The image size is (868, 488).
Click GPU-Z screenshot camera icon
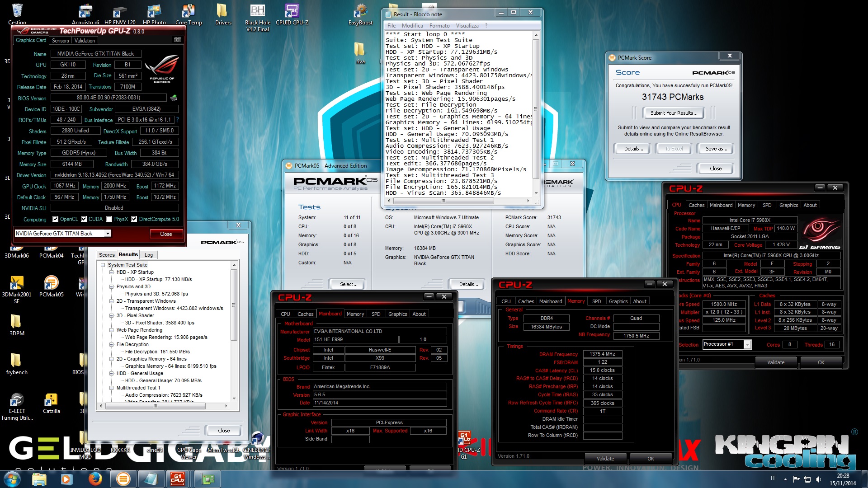point(178,40)
